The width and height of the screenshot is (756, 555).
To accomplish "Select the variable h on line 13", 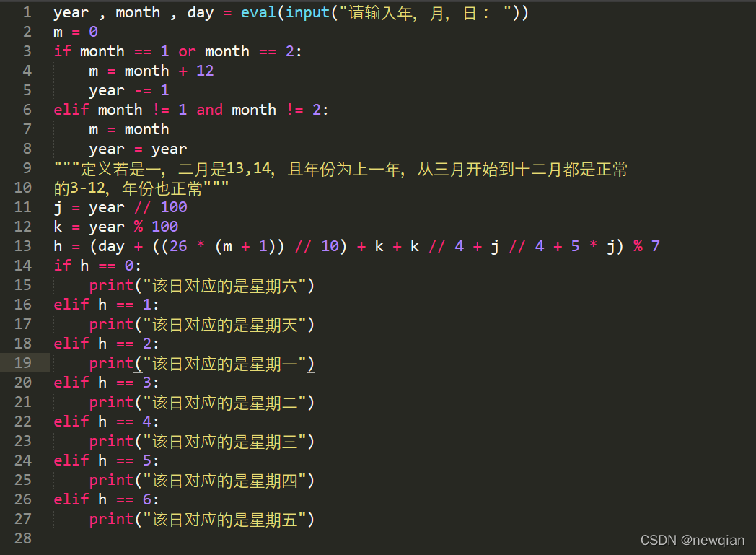I will [x=57, y=245].
